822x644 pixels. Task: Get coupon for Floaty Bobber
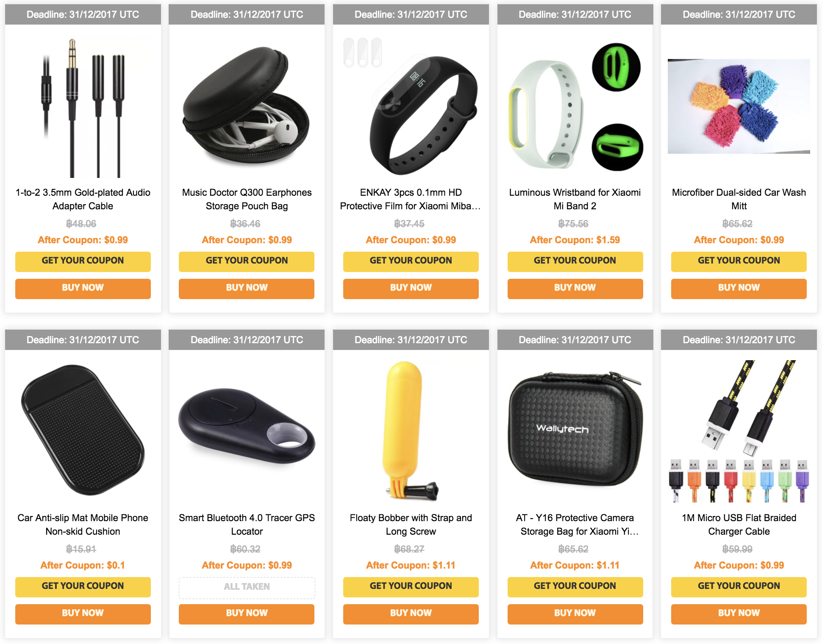[x=411, y=586]
